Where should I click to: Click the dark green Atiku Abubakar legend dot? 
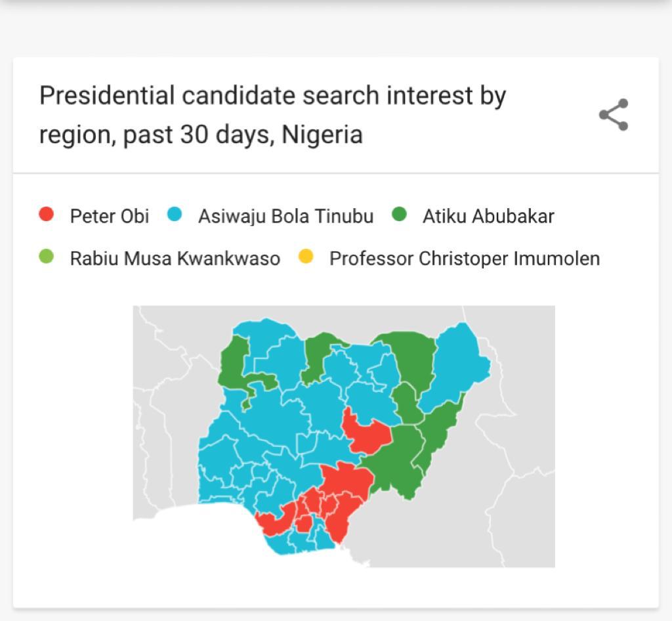pos(399,214)
